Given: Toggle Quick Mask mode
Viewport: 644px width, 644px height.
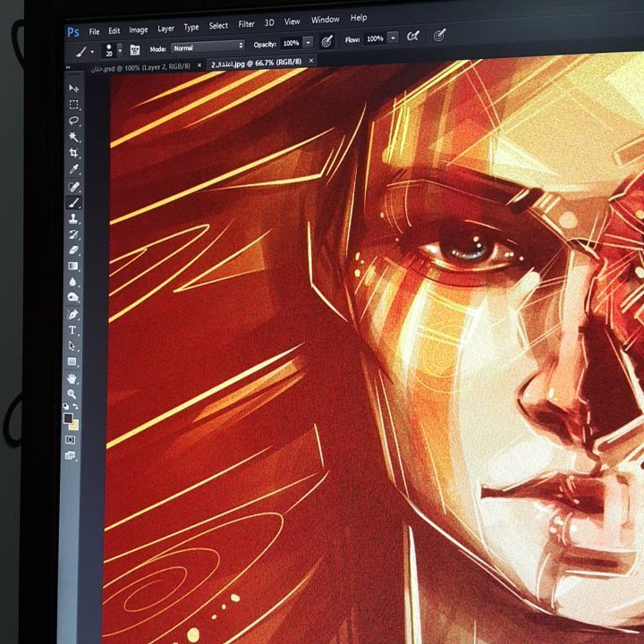Looking at the screenshot, I should point(71,440).
